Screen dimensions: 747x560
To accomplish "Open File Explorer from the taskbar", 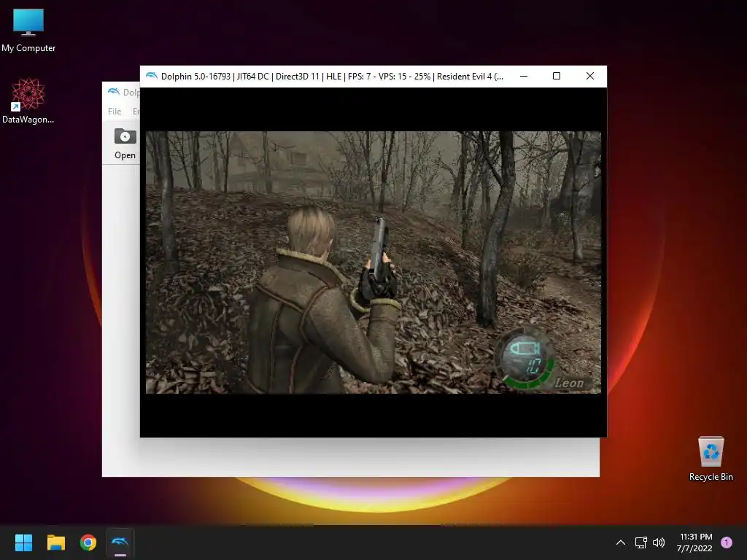I will (55, 542).
